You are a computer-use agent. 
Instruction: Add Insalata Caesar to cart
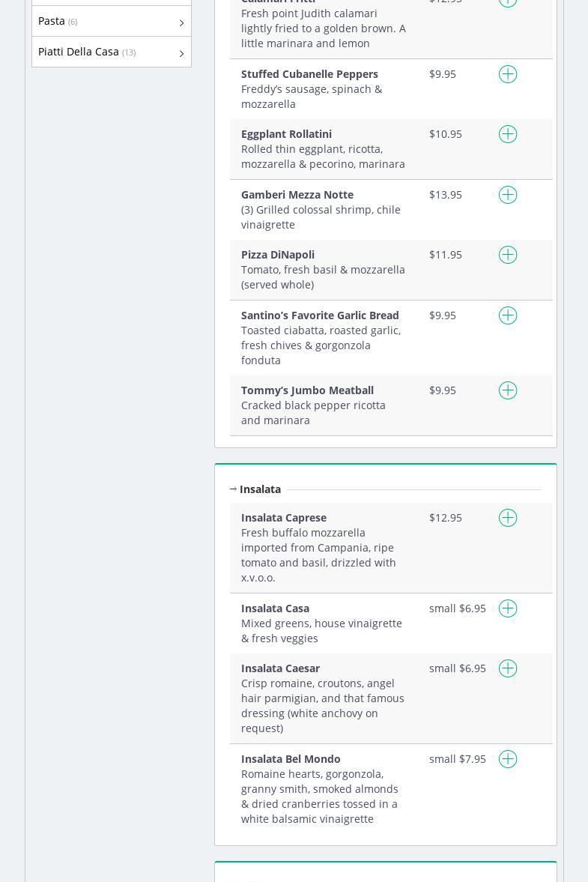click(x=508, y=668)
